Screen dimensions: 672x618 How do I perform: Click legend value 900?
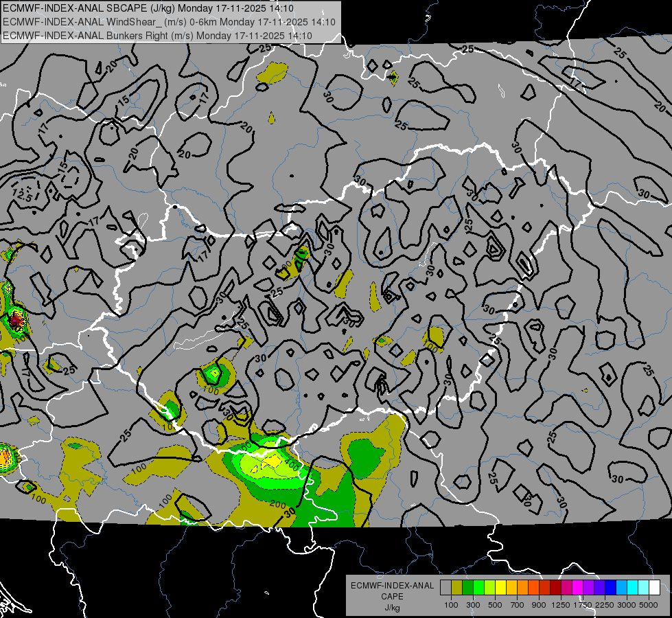(539, 605)
